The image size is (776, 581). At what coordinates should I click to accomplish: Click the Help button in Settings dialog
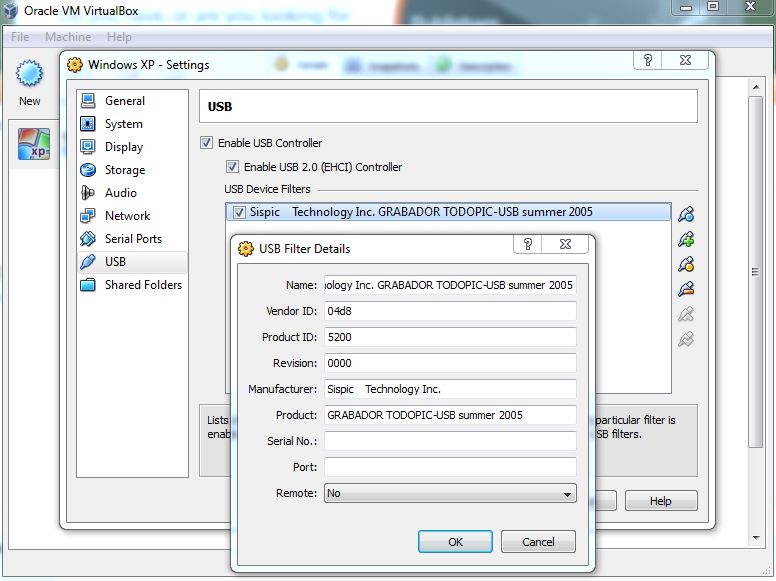[661, 501]
